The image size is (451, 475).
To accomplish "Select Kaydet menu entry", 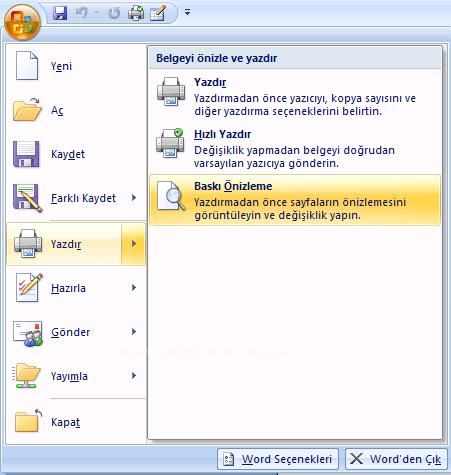I will click(68, 154).
